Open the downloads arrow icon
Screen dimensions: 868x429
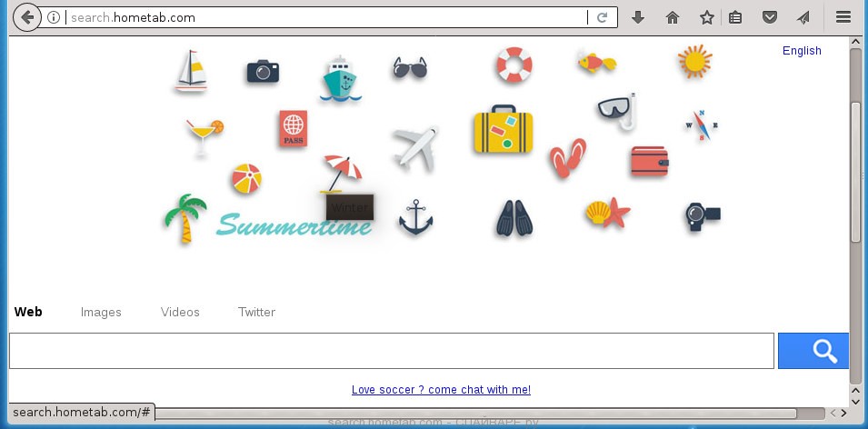[x=638, y=17]
